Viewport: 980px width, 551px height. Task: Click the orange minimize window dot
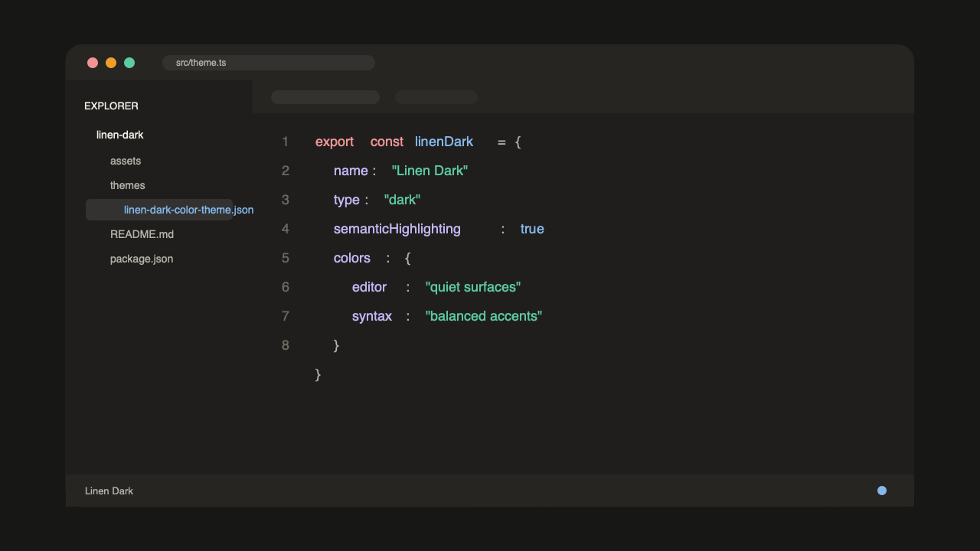(x=111, y=63)
